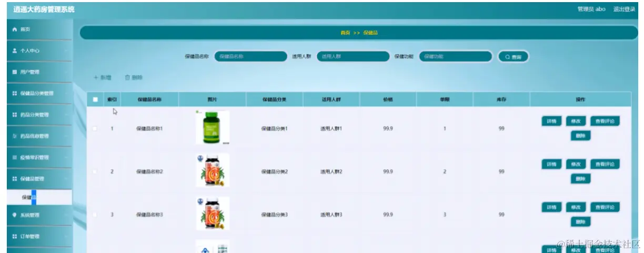Image resolution: width=644 pixels, height=253 pixels.
Task: Click cell 保健品分类3
Action: coord(275,215)
